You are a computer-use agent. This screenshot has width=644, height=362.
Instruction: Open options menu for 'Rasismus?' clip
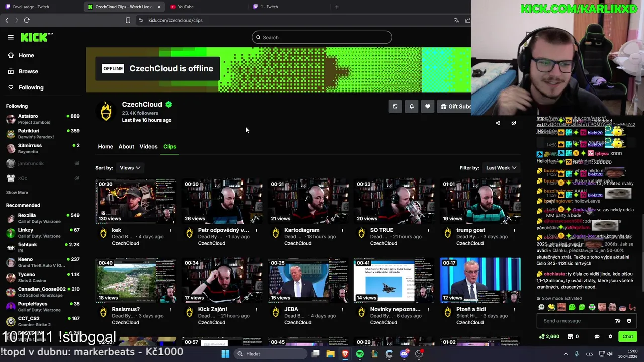tap(170, 310)
